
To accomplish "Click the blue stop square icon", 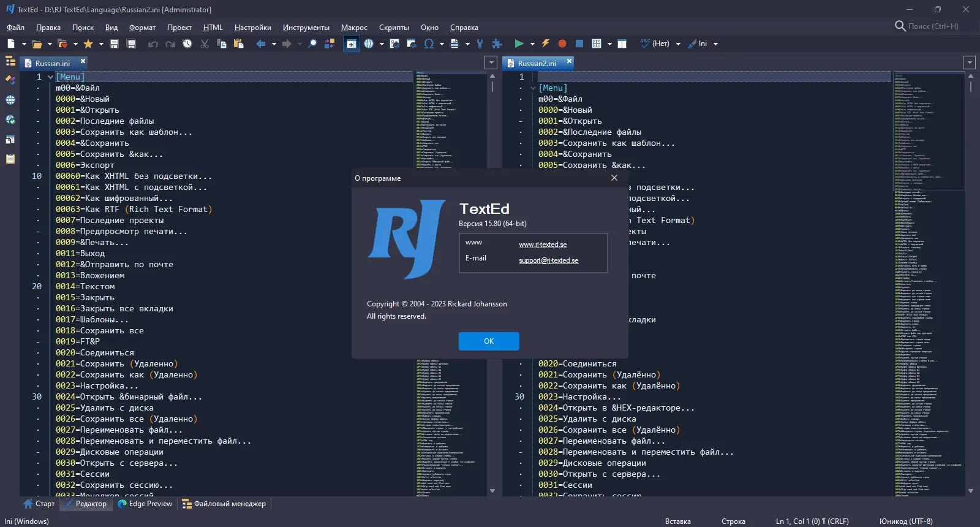I will pos(579,44).
